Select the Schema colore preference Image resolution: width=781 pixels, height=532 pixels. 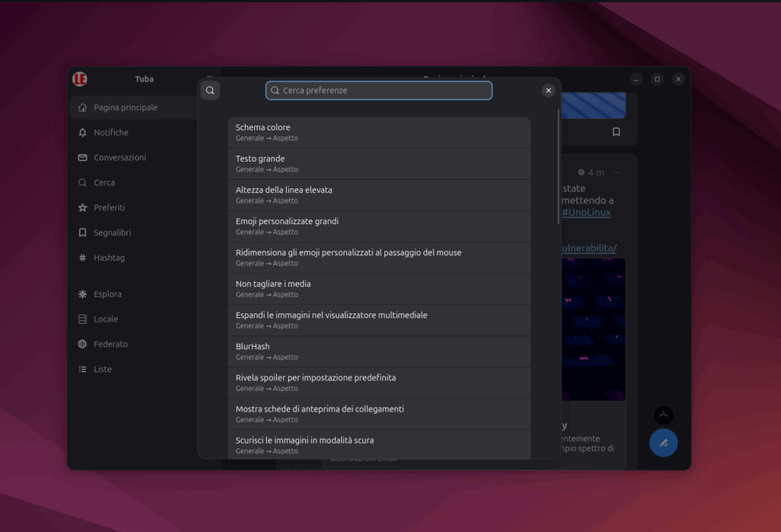point(379,133)
